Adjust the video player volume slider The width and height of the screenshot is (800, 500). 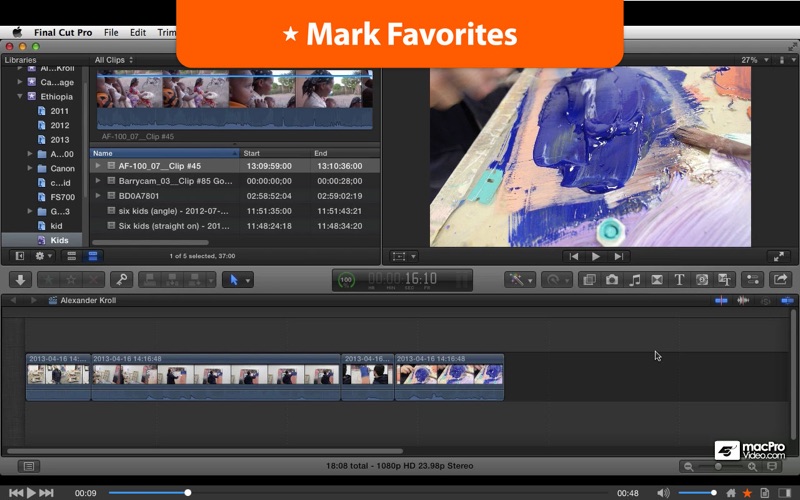pos(697,493)
